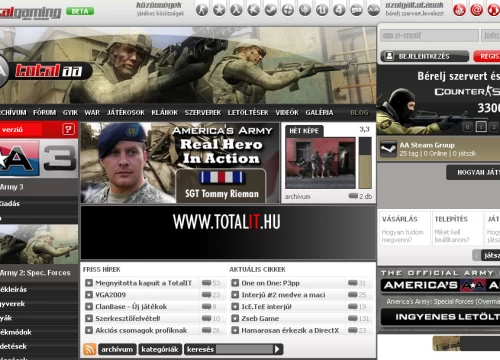Screen dimensions: 500x360
Task: Open the Half-Life lambda community icon
Action: (236, 10)
